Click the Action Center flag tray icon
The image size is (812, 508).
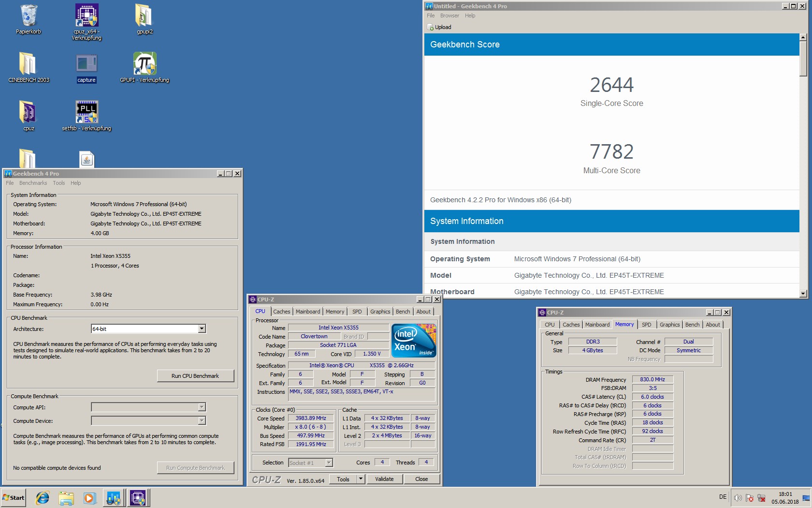coord(750,498)
